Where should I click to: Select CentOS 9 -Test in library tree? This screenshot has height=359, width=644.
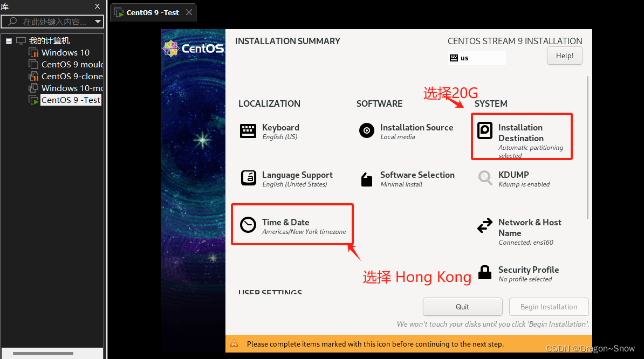point(71,100)
